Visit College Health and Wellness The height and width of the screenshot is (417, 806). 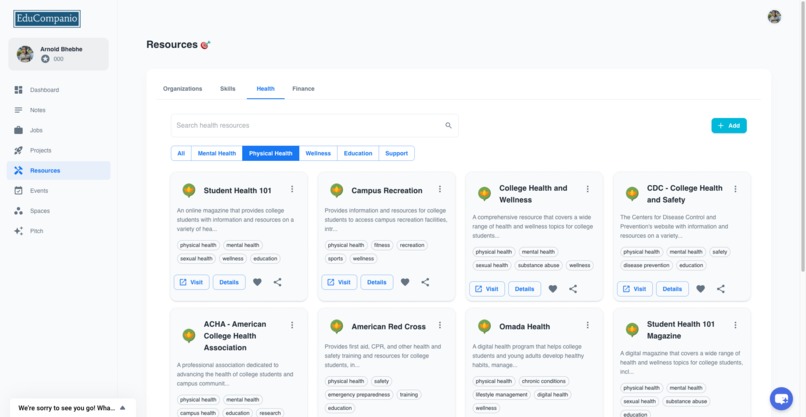tap(487, 289)
